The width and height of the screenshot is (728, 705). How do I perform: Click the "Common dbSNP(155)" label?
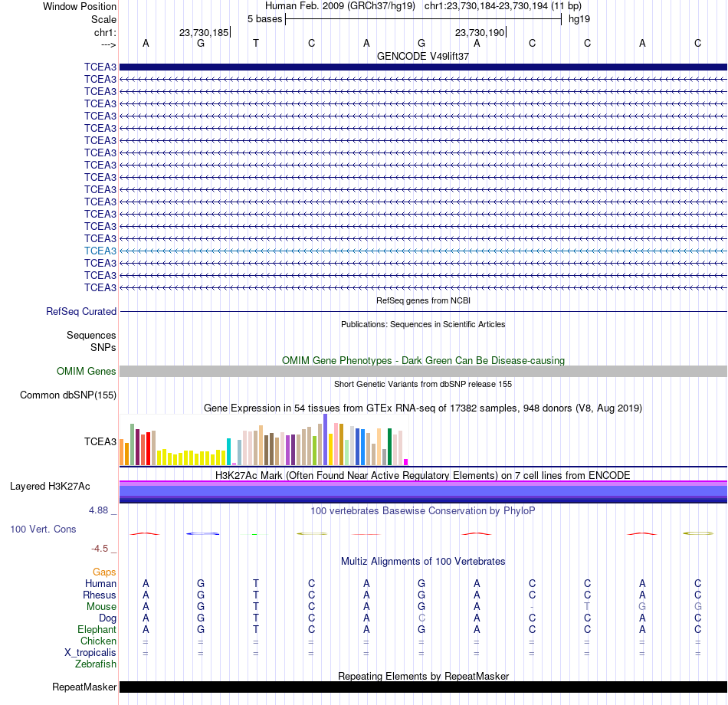point(67,395)
